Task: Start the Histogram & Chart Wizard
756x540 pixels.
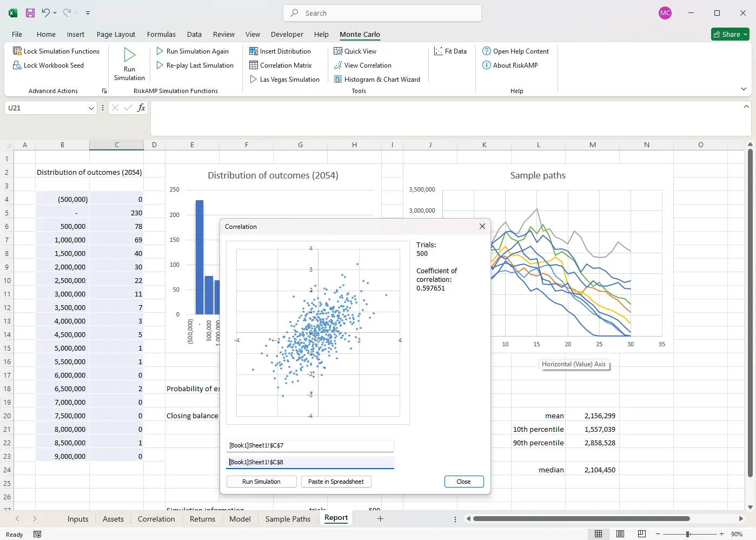Action: pos(377,79)
